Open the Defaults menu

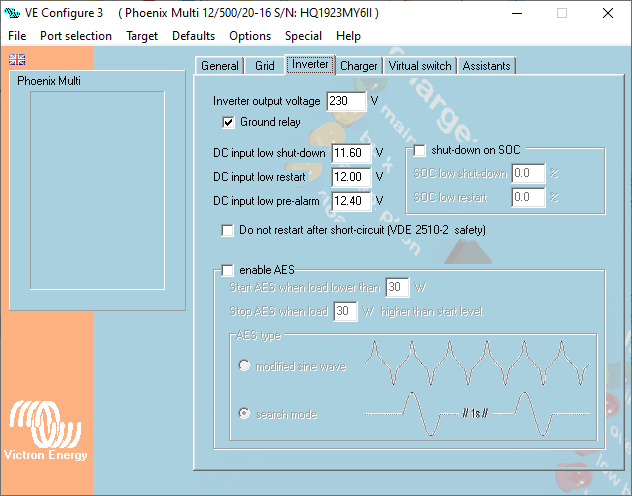tap(193, 36)
